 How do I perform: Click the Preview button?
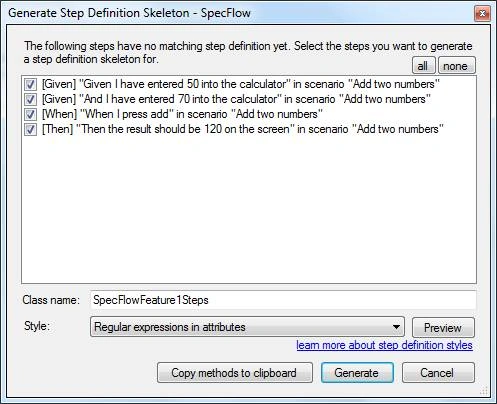443,327
